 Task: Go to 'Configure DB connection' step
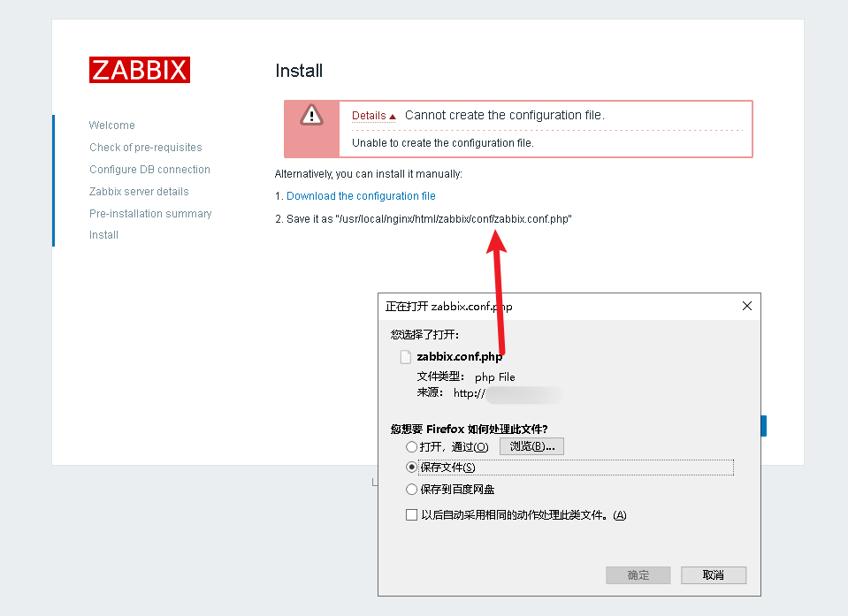click(x=149, y=170)
